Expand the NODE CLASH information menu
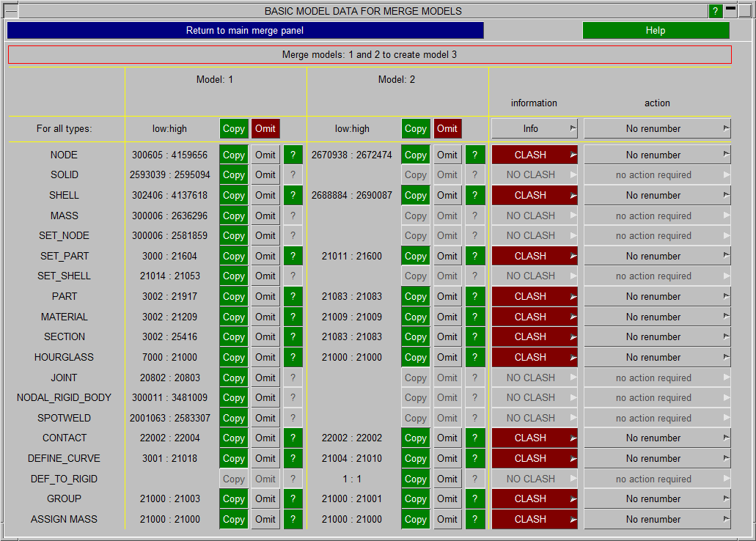The image size is (756, 541). pyautogui.click(x=535, y=155)
